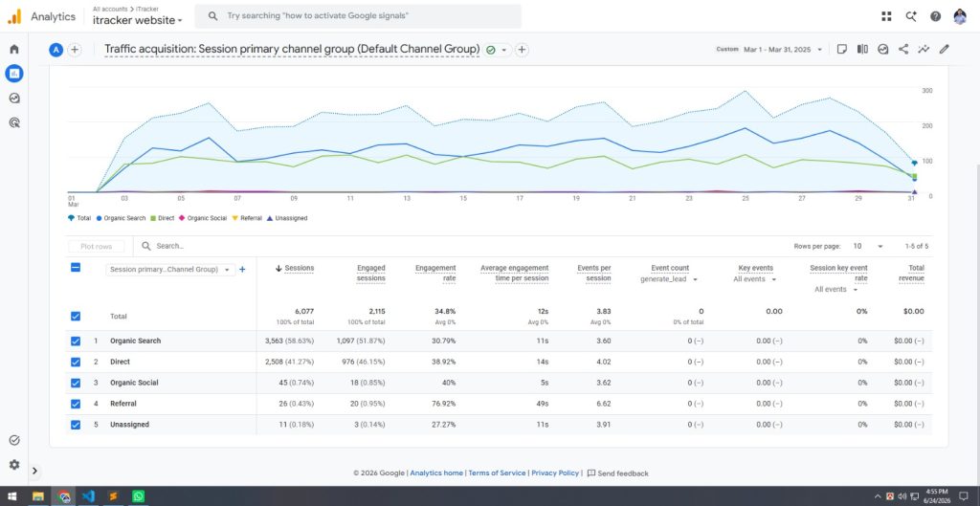This screenshot has height=506, width=980.
Task: Sort by Average engagement time per session
Action: tap(514, 273)
